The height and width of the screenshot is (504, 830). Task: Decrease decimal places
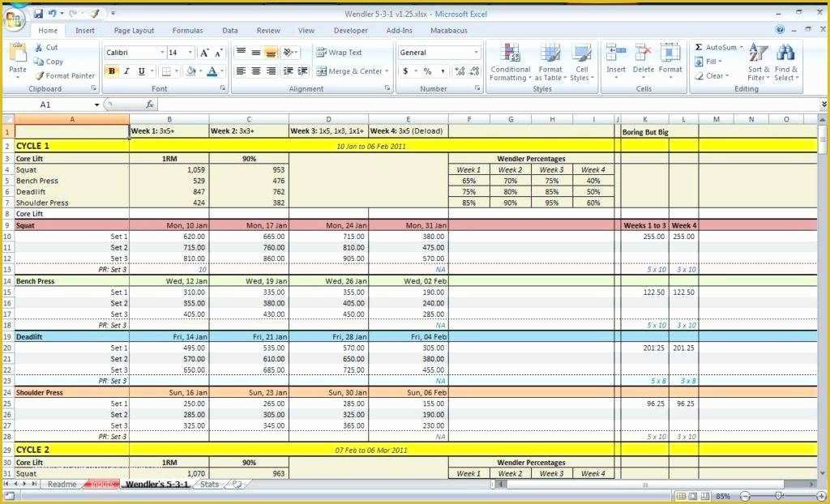pos(474,71)
